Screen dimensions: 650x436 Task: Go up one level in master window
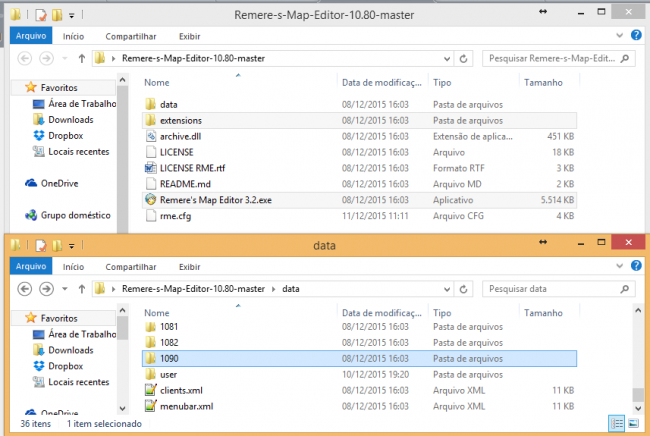(x=82, y=58)
